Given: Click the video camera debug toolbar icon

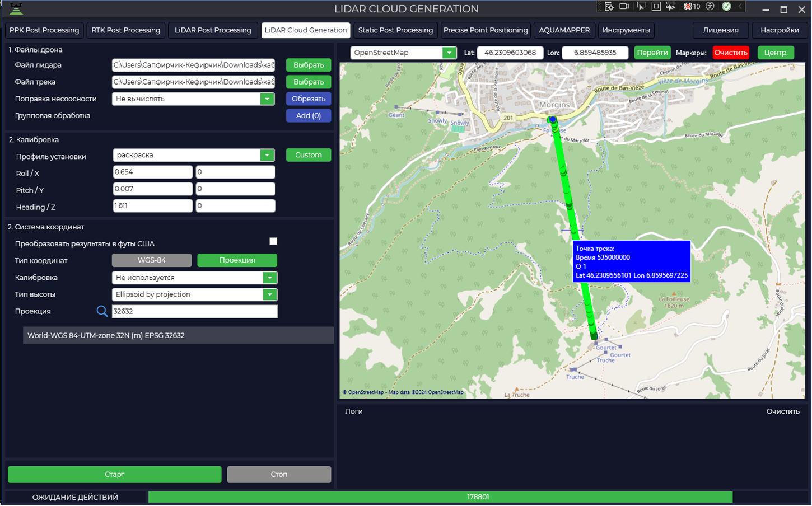Looking at the screenshot, I should [x=624, y=6].
